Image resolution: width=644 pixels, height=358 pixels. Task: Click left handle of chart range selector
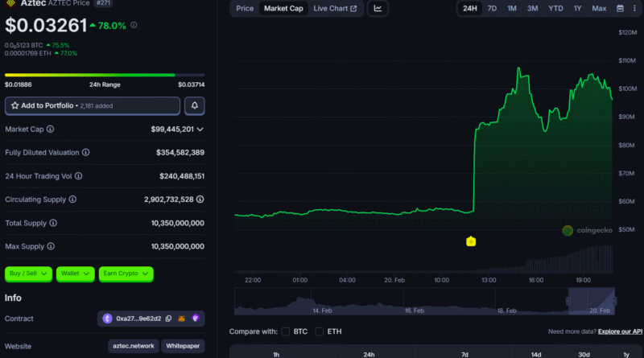point(568,302)
